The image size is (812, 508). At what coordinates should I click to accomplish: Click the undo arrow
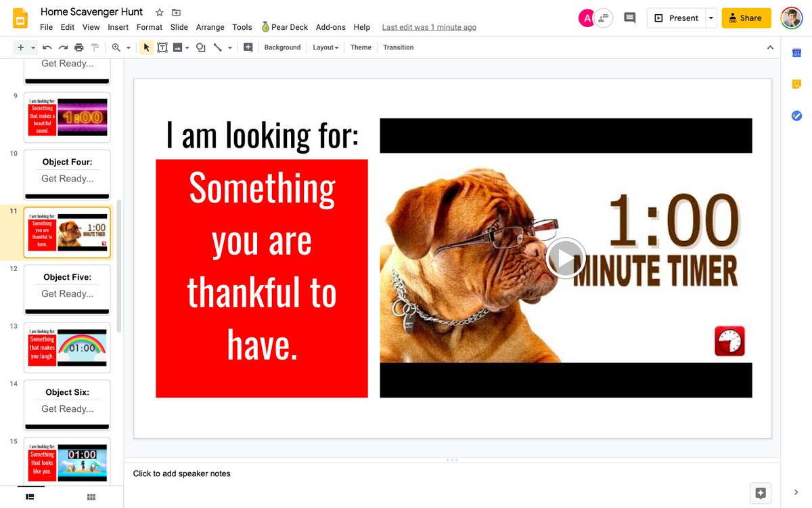(47, 47)
